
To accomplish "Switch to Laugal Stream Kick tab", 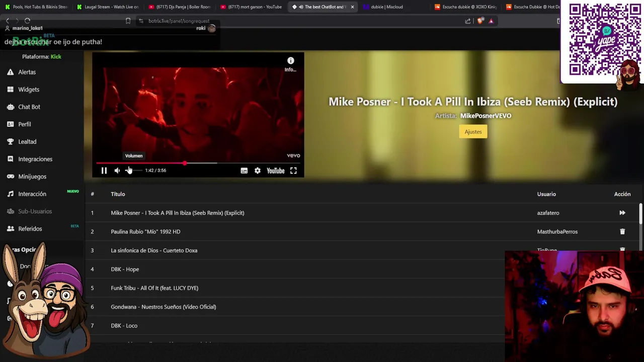I will pos(108,7).
